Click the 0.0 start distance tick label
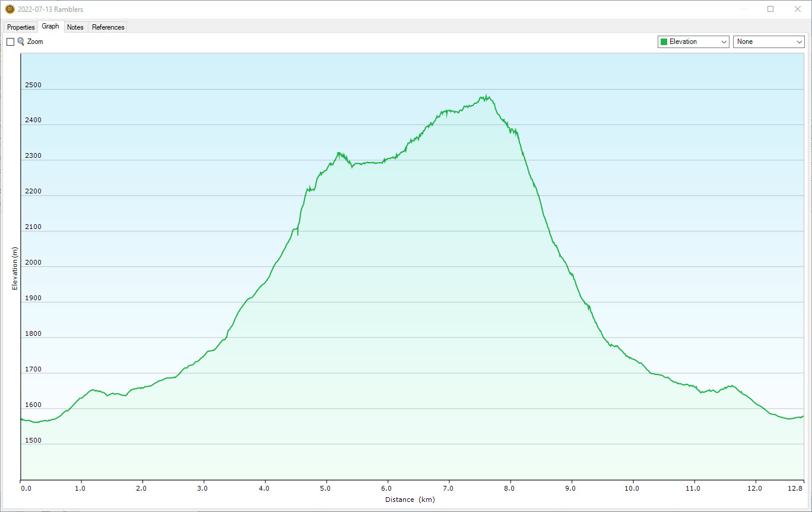Image resolution: width=812 pixels, height=512 pixels. [26, 488]
